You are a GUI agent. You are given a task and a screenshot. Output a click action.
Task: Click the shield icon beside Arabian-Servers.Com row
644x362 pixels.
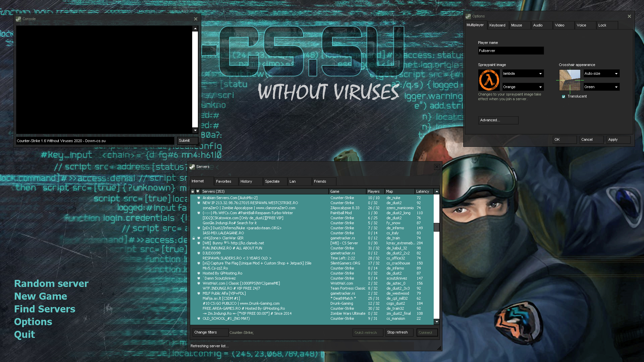(199, 198)
